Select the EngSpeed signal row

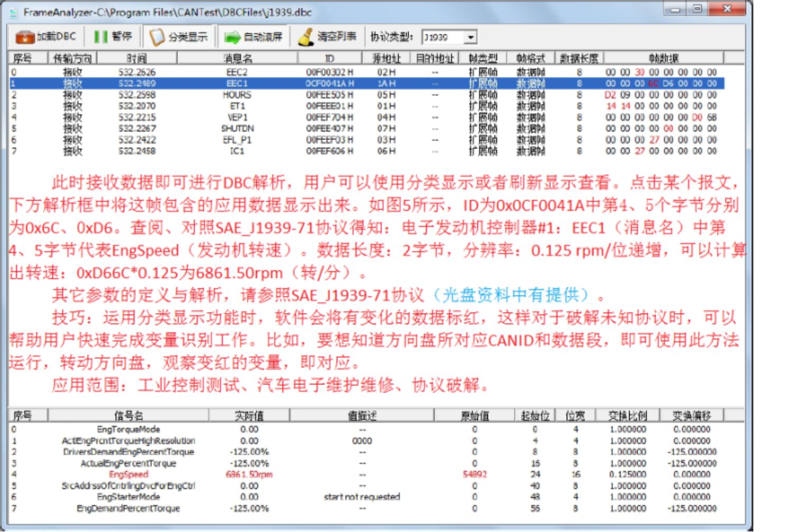click(x=366, y=474)
